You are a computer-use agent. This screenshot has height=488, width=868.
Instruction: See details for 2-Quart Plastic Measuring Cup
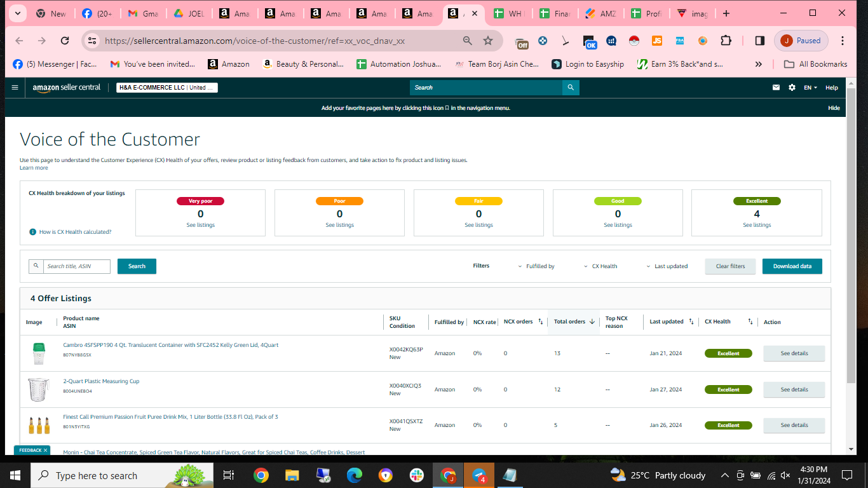point(794,390)
